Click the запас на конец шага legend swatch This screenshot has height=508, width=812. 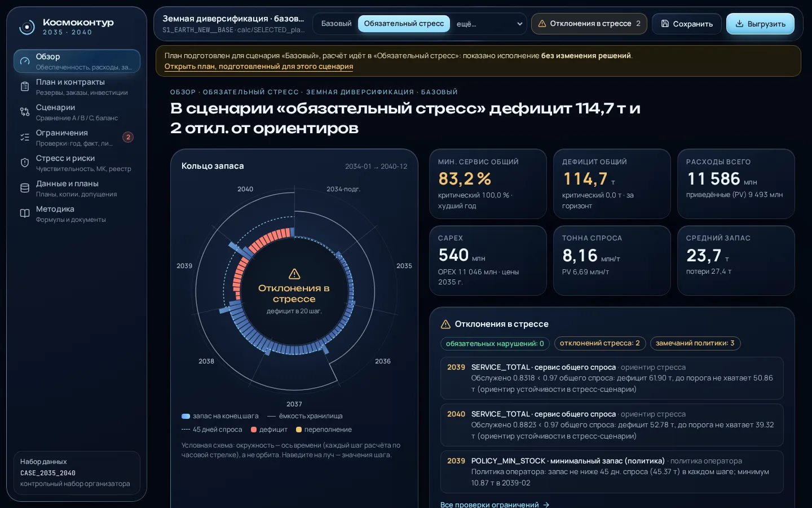186,416
